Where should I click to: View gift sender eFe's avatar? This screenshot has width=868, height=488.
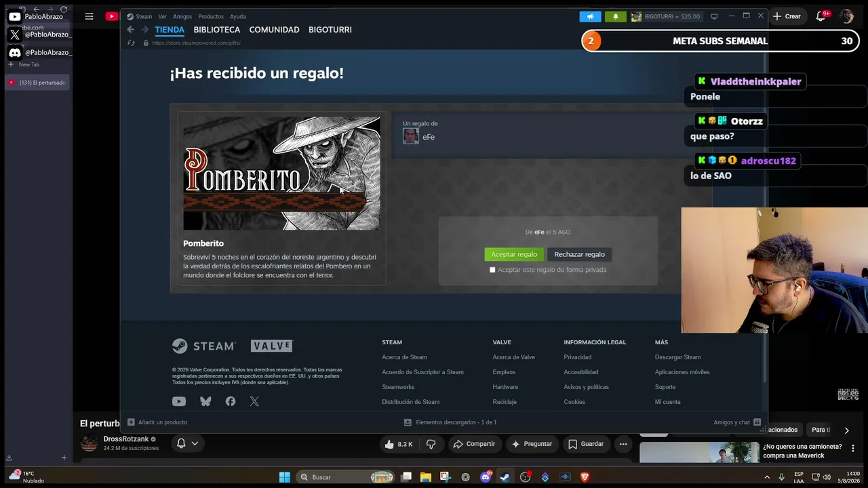[410, 136]
